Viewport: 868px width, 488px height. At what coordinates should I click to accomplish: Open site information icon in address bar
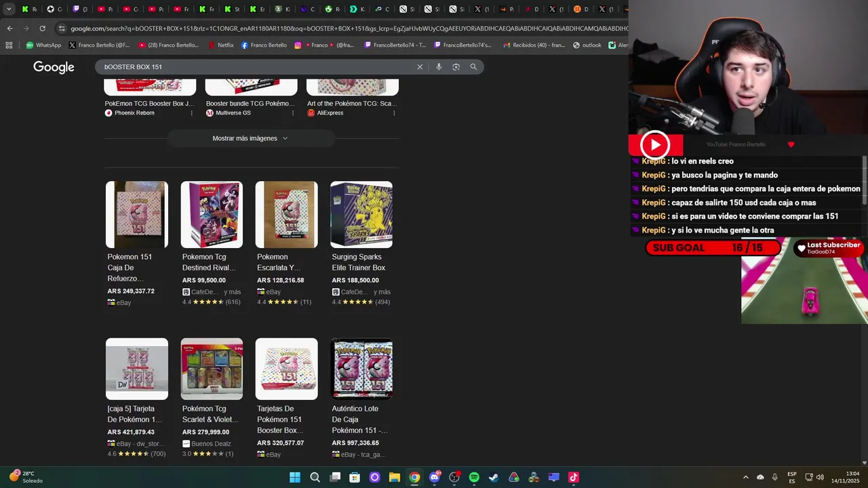coord(62,28)
